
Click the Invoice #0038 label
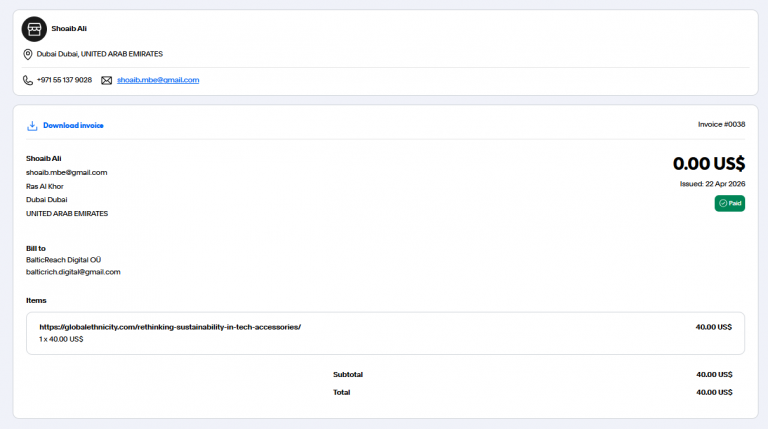coord(721,124)
